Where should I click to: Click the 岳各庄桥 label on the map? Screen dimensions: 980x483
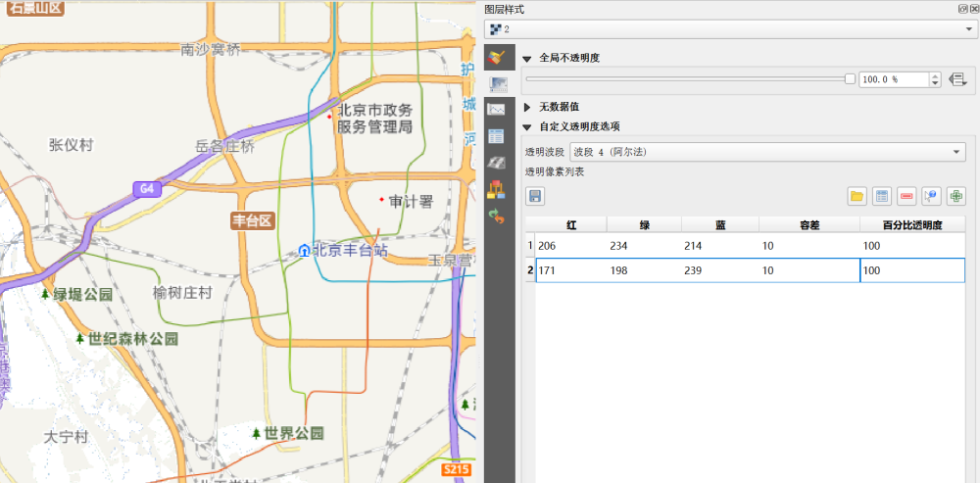(225, 147)
